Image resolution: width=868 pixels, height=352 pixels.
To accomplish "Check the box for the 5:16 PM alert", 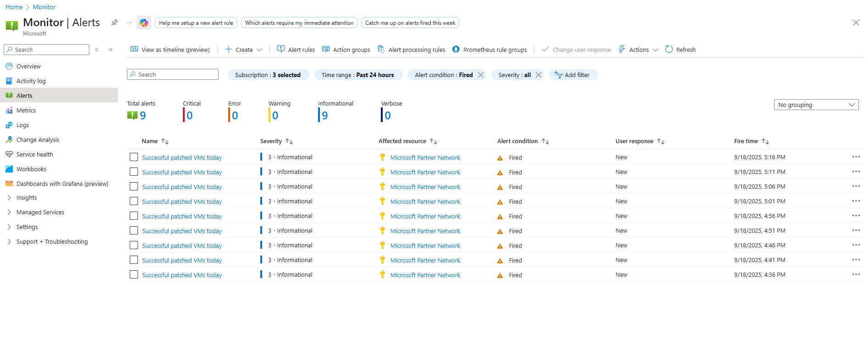I will 134,157.
